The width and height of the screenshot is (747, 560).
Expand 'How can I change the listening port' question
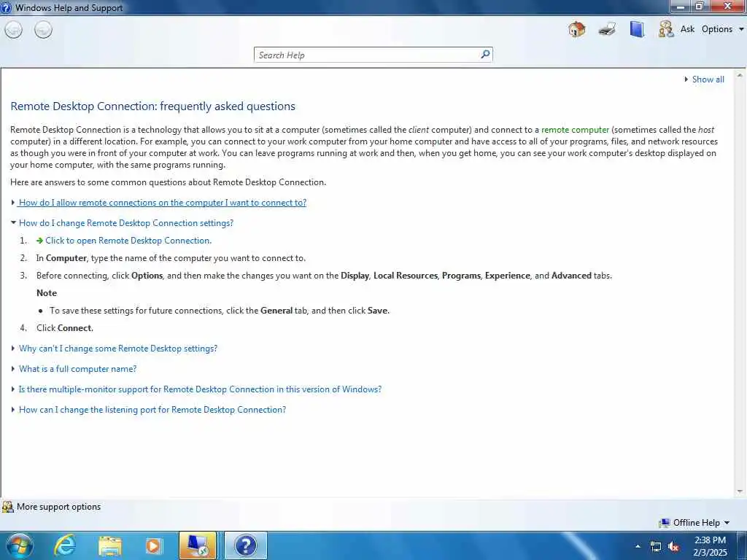[152, 410]
